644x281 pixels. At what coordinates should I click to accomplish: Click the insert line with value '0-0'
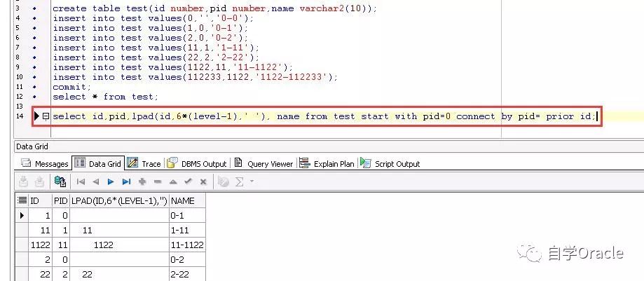click(153, 18)
